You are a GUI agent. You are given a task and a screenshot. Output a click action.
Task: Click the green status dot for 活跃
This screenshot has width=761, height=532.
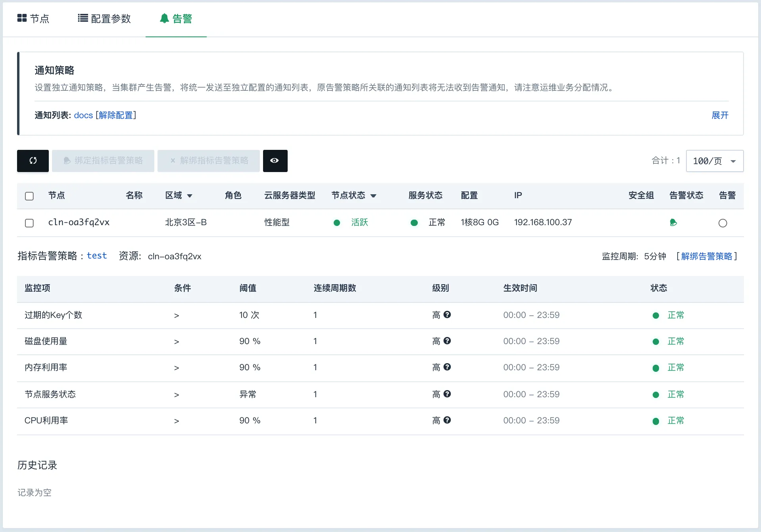tap(337, 223)
